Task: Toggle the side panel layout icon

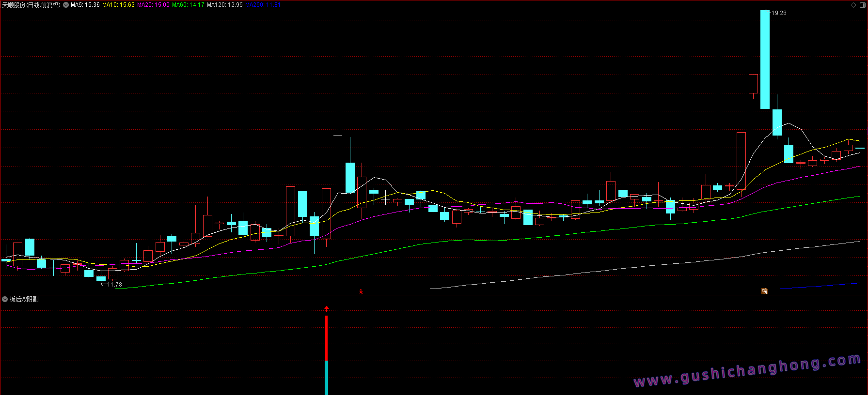Action: [863, 5]
